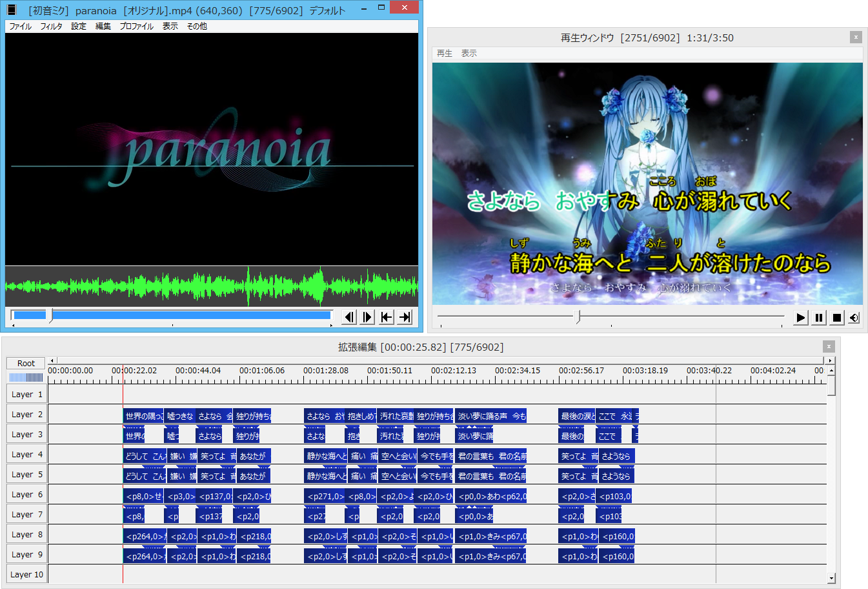Click the timeline vertical scroll-up arrow

coord(831,371)
